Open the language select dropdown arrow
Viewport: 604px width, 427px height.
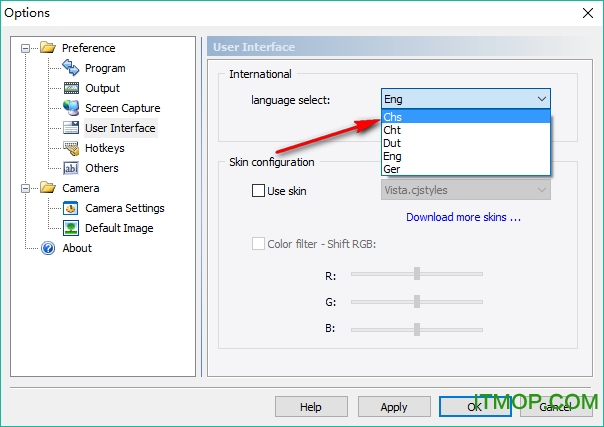coord(541,99)
